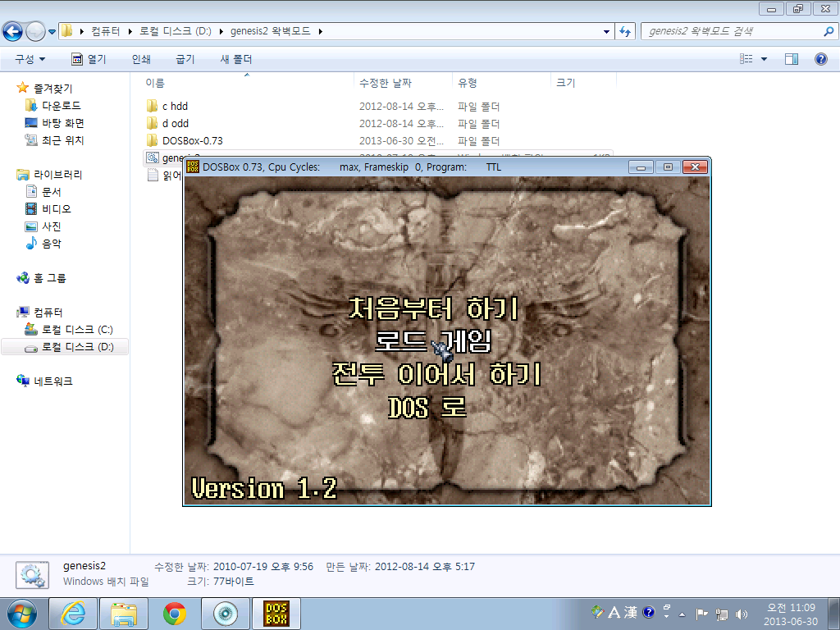Launch Google Chrome from the taskbar

(175, 614)
